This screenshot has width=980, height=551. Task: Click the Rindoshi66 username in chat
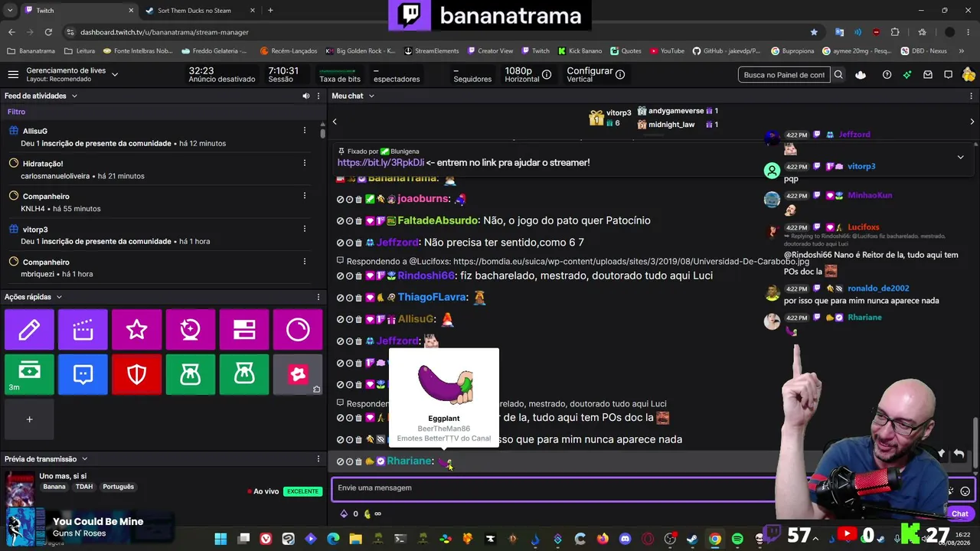click(426, 275)
